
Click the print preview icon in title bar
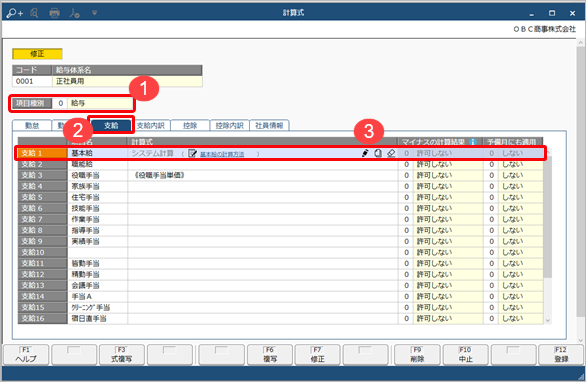point(34,13)
